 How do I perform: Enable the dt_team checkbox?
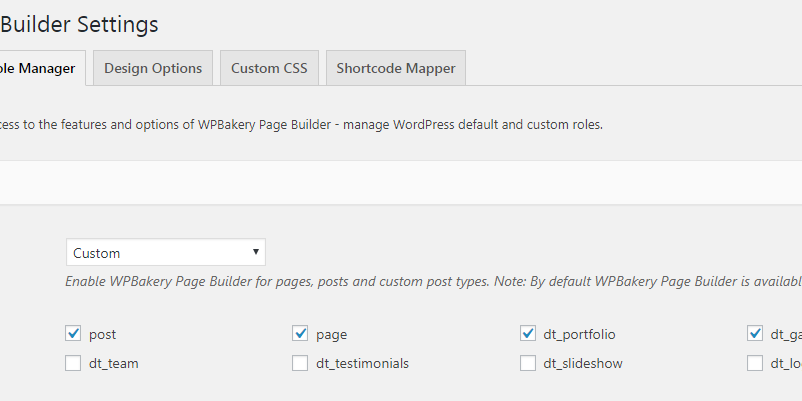click(73, 363)
